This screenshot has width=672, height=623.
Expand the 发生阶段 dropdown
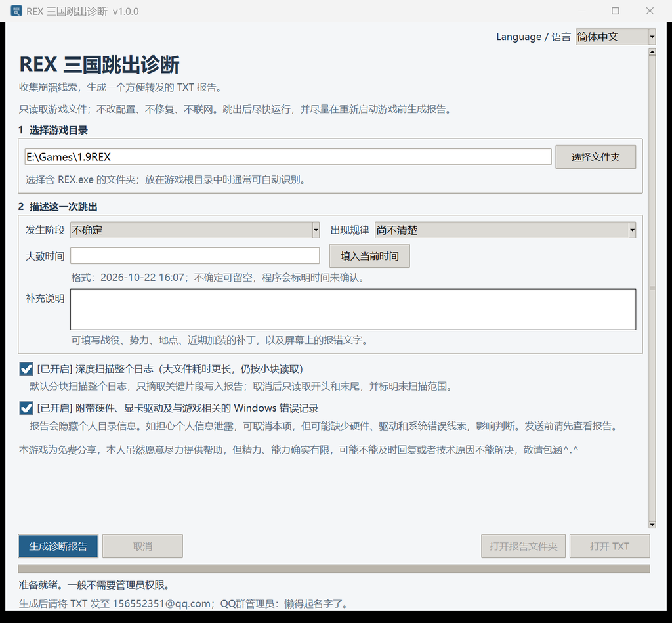pos(195,230)
